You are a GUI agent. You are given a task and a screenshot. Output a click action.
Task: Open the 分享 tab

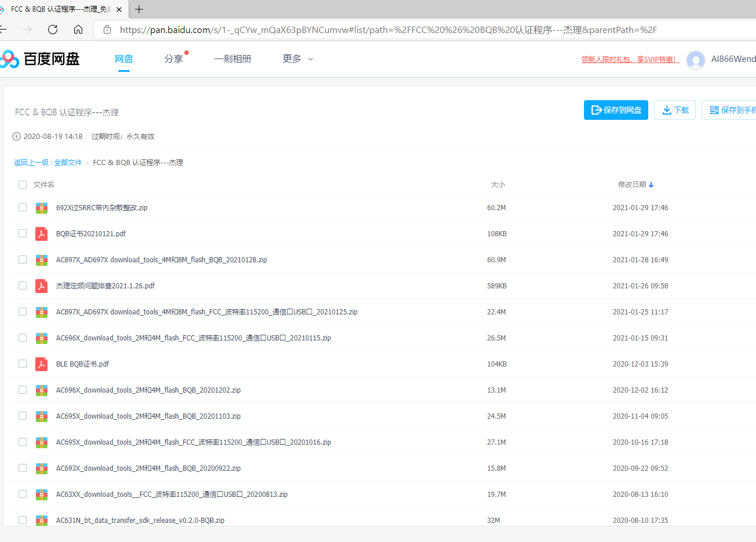174,59
